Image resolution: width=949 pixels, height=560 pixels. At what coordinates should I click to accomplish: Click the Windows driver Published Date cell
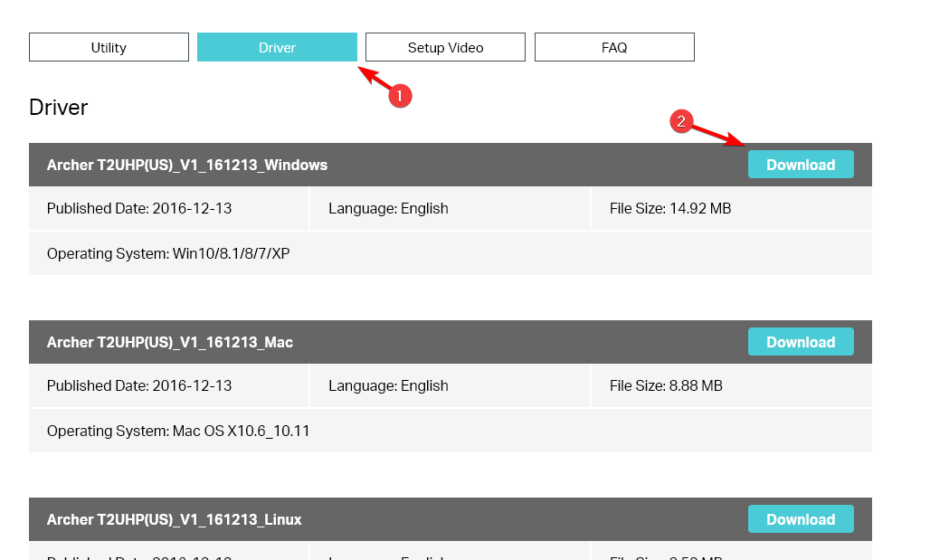coord(139,208)
